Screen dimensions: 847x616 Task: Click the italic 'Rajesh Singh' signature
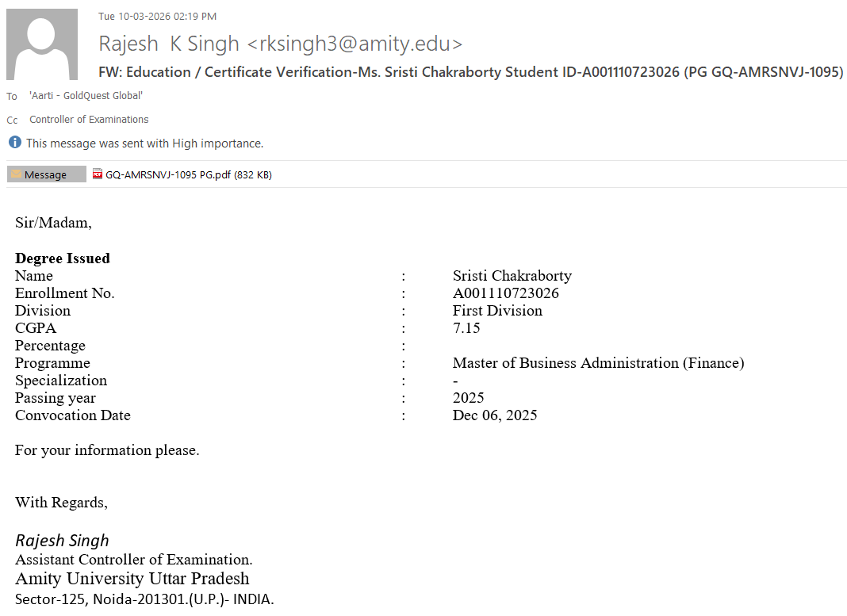(62, 541)
